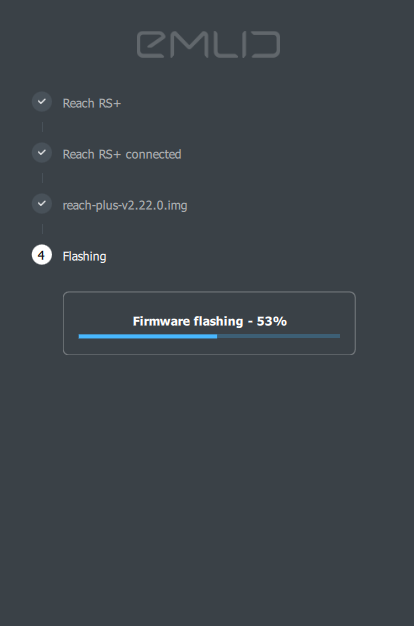Click the Firmware flashing - 53% status text
Viewport: 414px width, 626px height.
pos(210,321)
